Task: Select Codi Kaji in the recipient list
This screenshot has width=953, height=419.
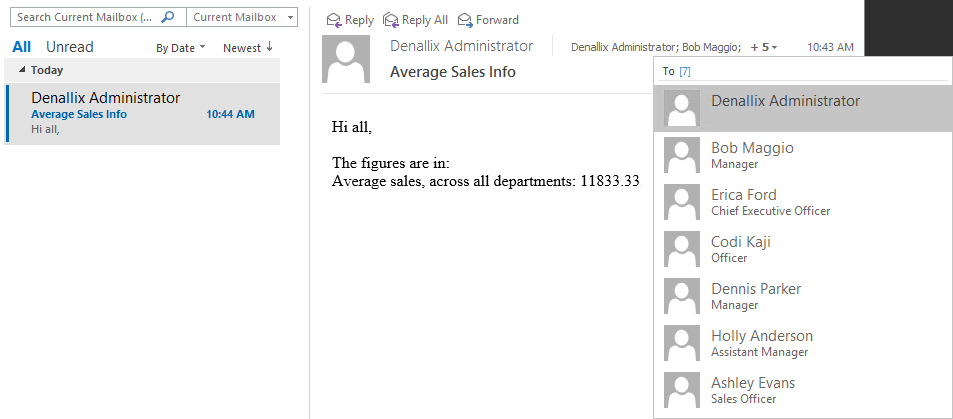Action: [x=740, y=249]
